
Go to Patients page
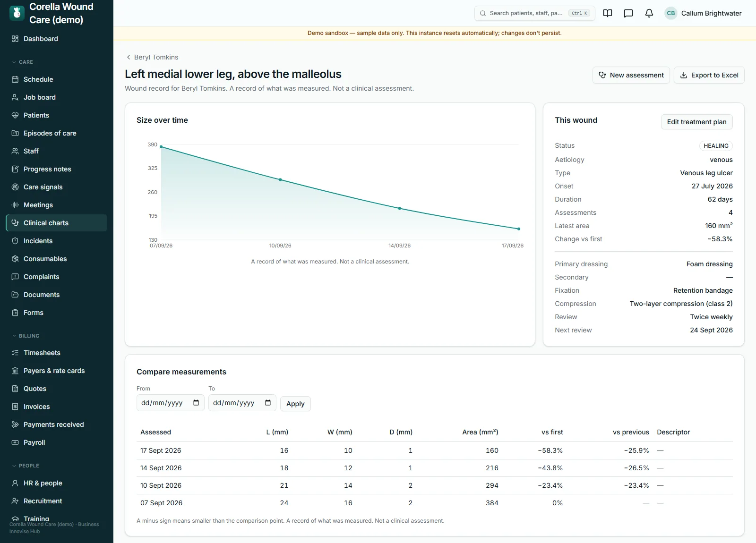(57, 115)
